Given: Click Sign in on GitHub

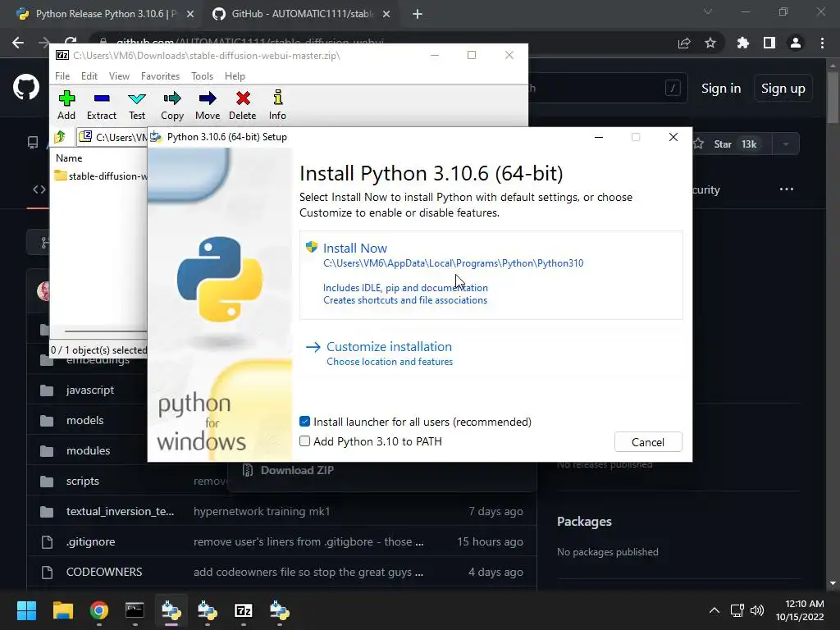Looking at the screenshot, I should (721, 89).
